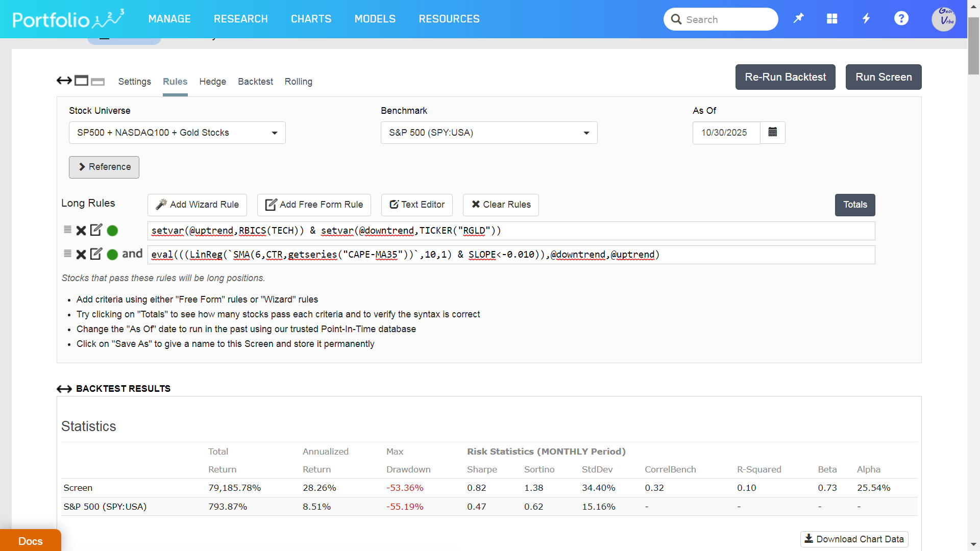The height and width of the screenshot is (551, 980).
Task: Open the As Of calendar picker
Action: [x=772, y=133]
